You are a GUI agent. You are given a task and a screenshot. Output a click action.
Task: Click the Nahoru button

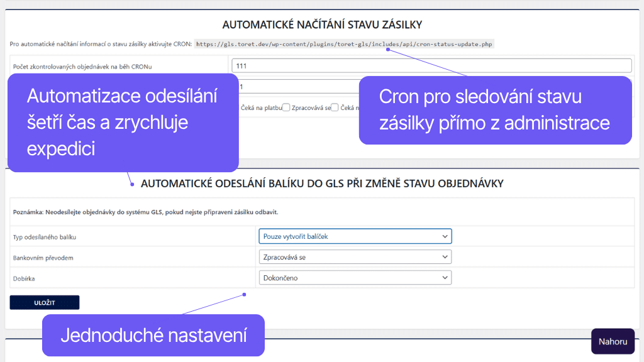click(613, 341)
